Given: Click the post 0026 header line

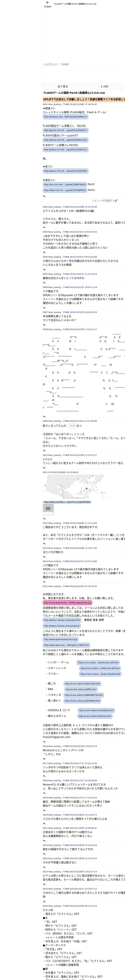Looking at the screenshot, I should point(70,906).
